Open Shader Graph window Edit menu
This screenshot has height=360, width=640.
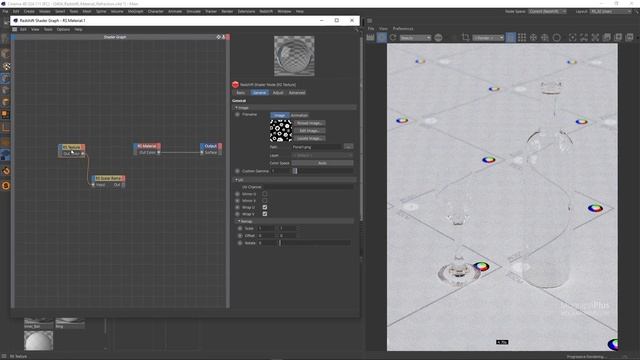(23, 29)
